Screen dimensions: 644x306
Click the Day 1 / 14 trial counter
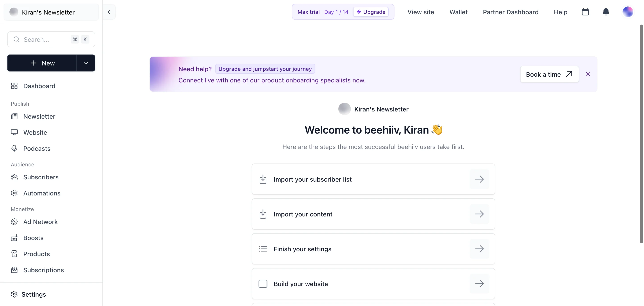click(336, 12)
